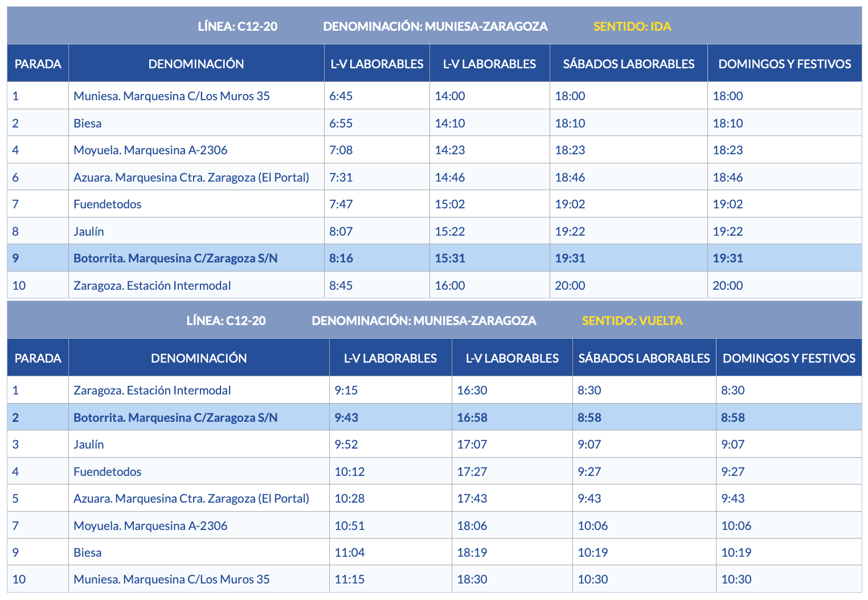Screen dimensions: 868x600
Task: Select 'Moyuela. Marquesina A-2306' in the VUELTA table
Action: click(150, 525)
